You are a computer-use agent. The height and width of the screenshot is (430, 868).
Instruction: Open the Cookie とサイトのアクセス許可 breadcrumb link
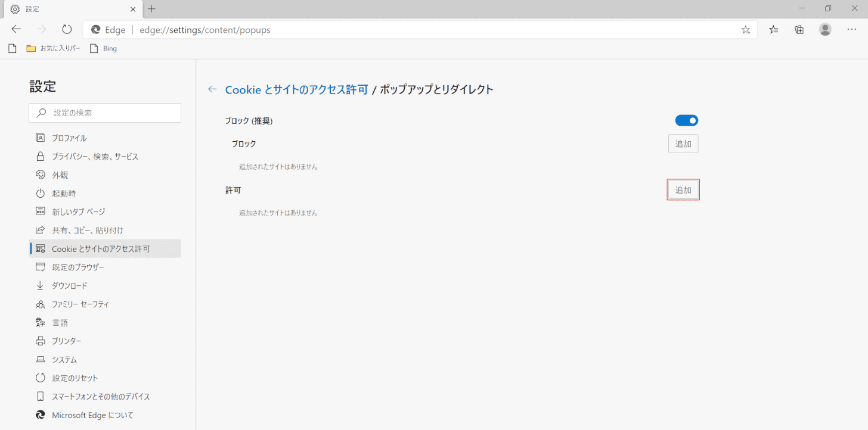pos(296,89)
